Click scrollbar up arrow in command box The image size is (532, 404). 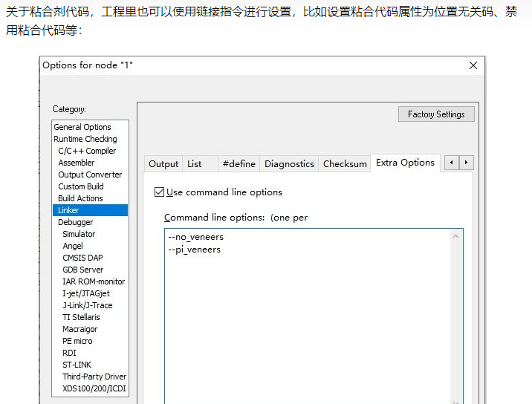coord(456,237)
